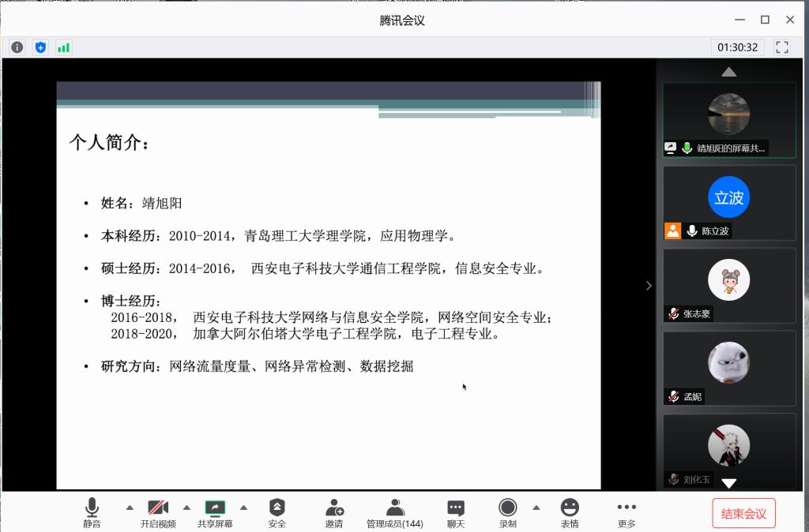Toggle 静音 microphone mute

pyautogui.click(x=92, y=512)
